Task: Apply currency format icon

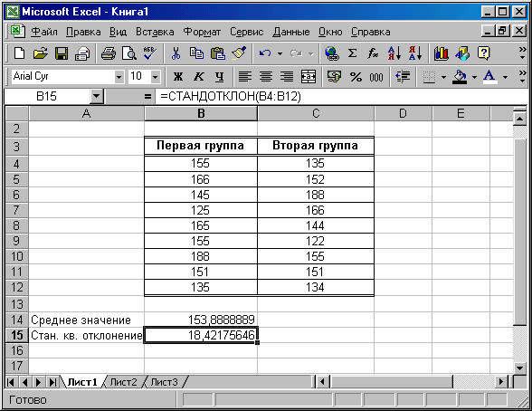Action: [x=334, y=77]
